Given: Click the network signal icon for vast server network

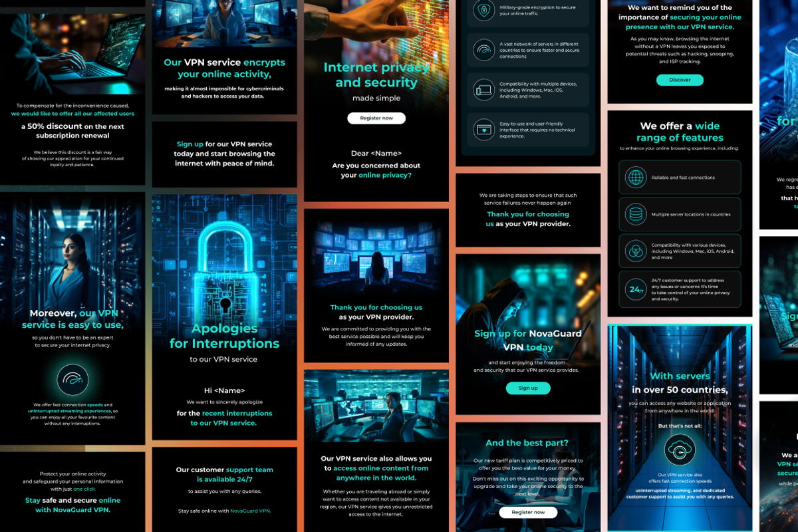Looking at the screenshot, I should coord(483,50).
